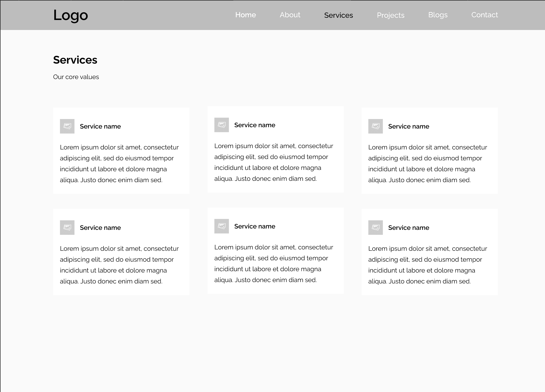The image size is (545, 392).
Task: Open the Home navigation link
Action: (245, 15)
